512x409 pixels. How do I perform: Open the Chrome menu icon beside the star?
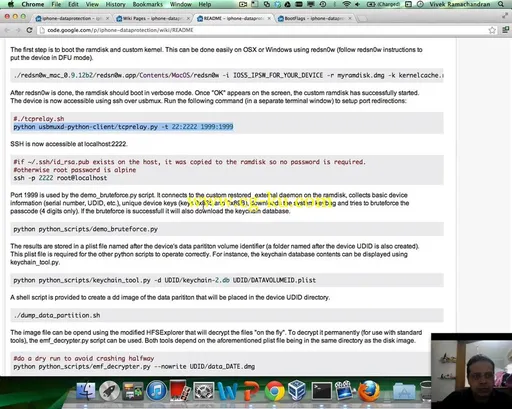[x=505, y=30]
